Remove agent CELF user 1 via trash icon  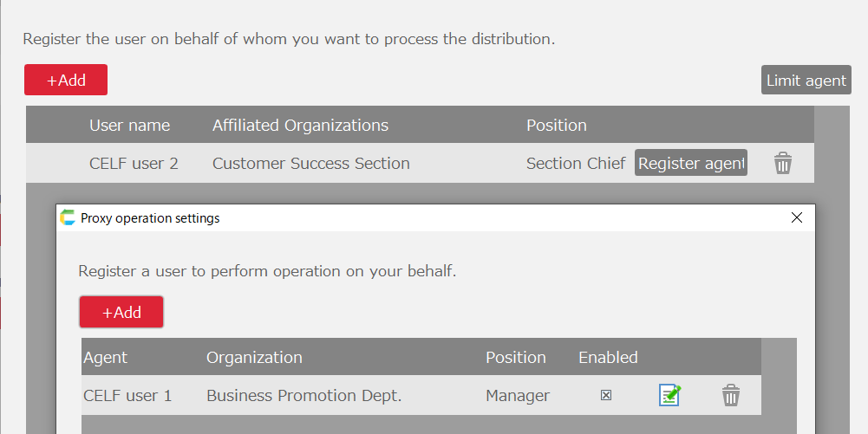point(731,395)
